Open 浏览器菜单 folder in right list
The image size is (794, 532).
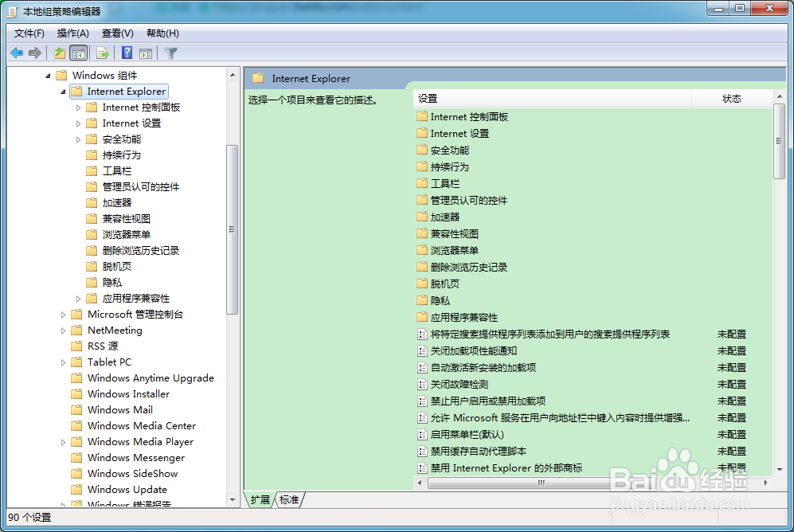pos(454,250)
